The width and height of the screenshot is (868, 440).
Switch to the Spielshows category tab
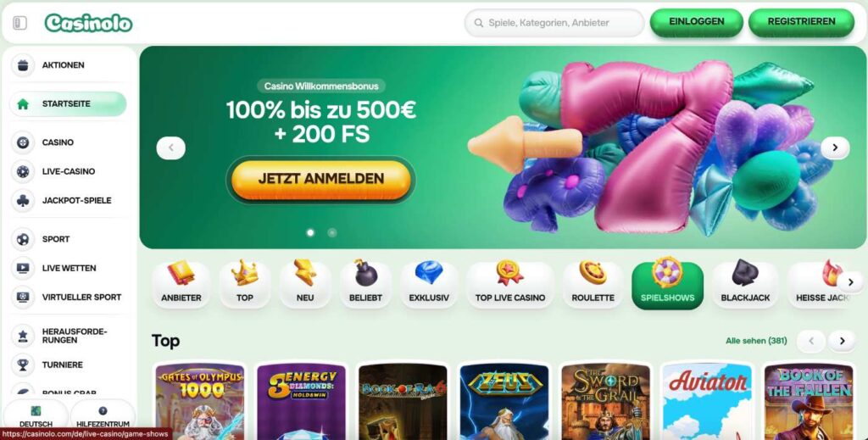point(667,286)
